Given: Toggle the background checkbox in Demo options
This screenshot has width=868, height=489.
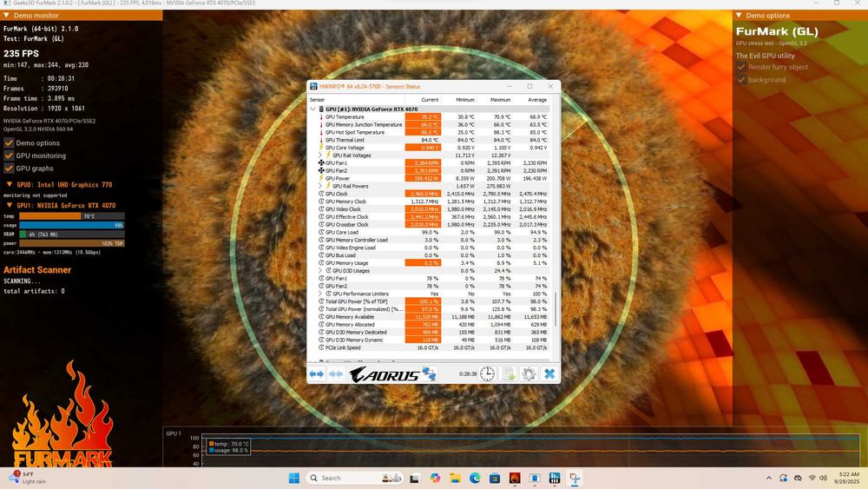Looking at the screenshot, I should [x=741, y=80].
